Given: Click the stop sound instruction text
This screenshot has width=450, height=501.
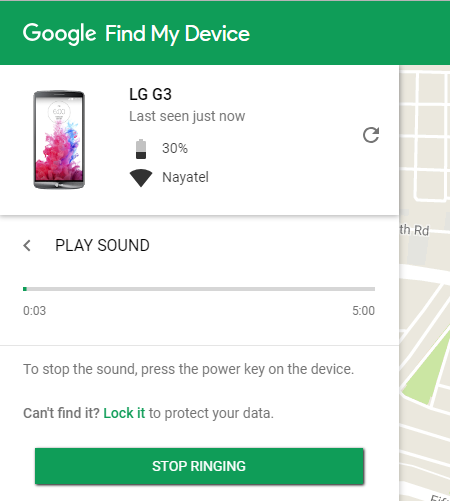Looking at the screenshot, I should click(x=188, y=369).
